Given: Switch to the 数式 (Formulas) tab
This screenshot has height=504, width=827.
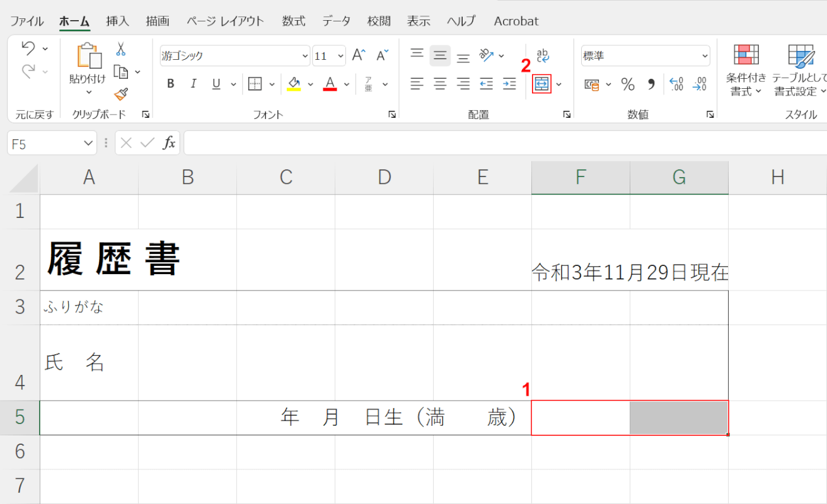Looking at the screenshot, I should [x=294, y=21].
